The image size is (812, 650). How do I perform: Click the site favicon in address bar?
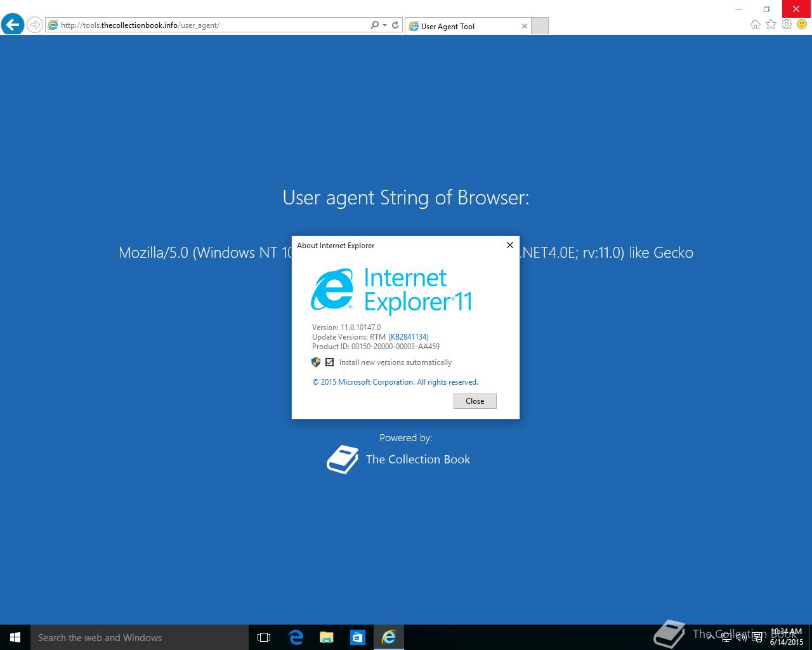click(x=53, y=25)
